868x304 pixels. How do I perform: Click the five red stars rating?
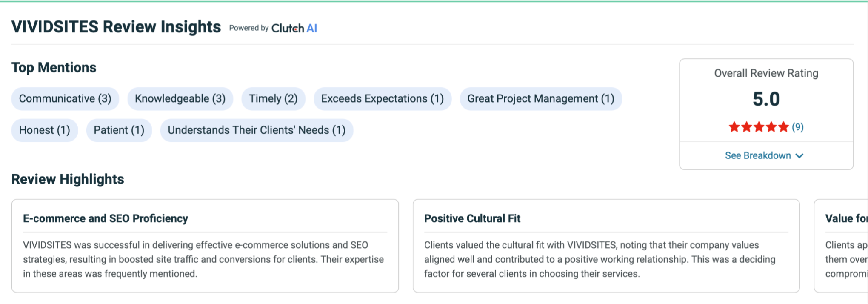758,127
